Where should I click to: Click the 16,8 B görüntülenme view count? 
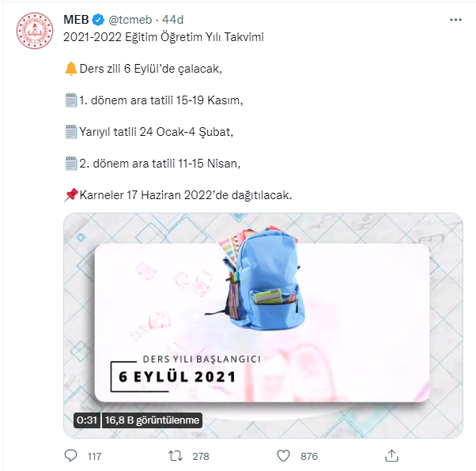[x=152, y=420]
